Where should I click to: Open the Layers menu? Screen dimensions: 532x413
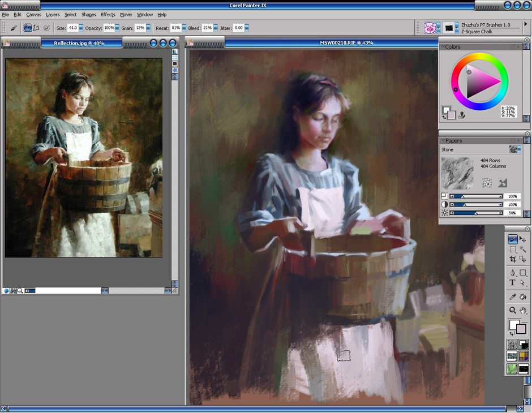point(53,15)
